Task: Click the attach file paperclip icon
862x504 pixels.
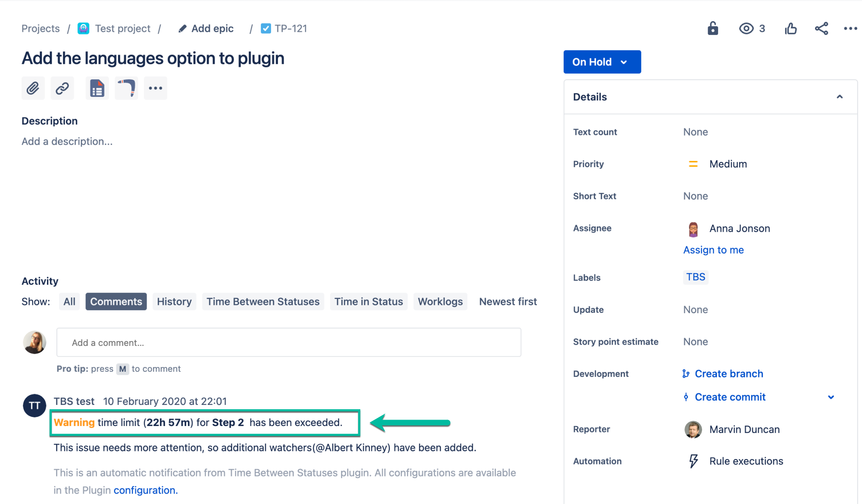Action: (x=33, y=88)
